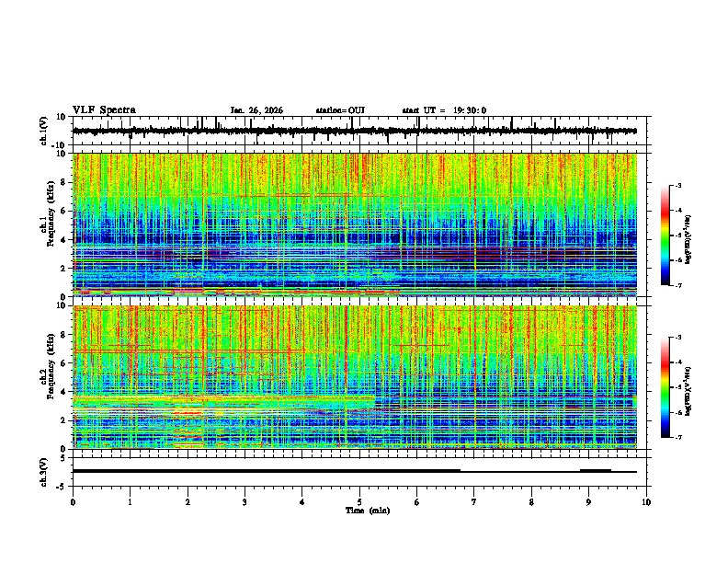Click the "-7" label on ch.1 color bar
The image size is (728, 563).
click(677, 285)
